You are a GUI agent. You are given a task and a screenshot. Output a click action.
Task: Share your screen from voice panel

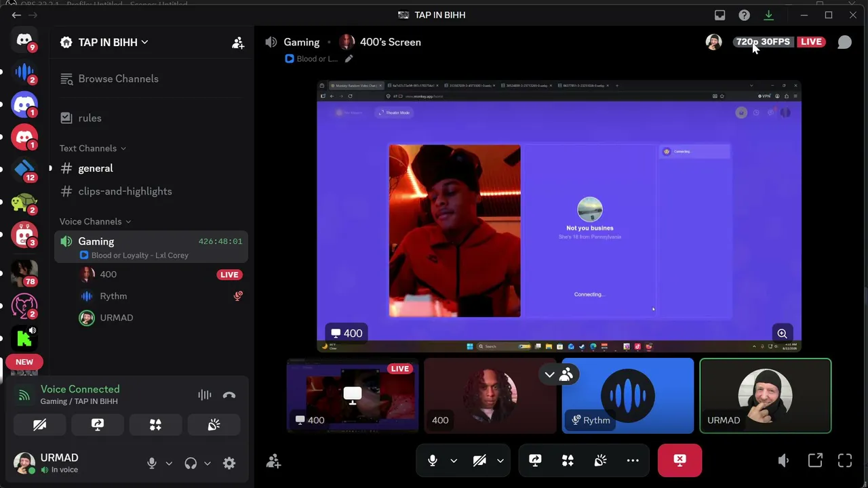[x=98, y=425]
